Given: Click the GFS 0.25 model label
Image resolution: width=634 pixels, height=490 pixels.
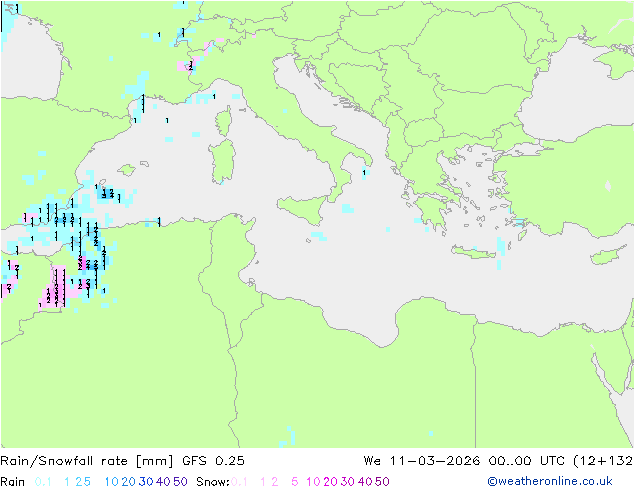Looking at the screenshot, I should pos(213,461).
